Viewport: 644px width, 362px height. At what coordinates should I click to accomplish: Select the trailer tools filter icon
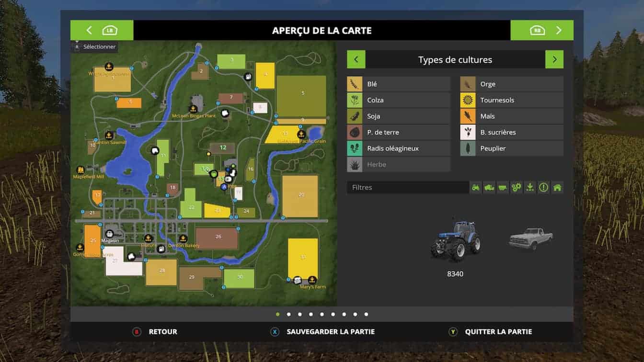click(x=503, y=188)
